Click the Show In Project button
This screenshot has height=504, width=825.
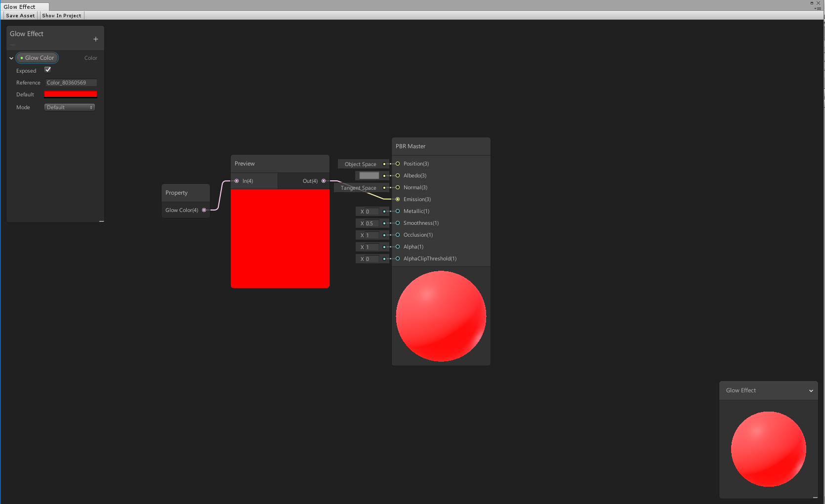pos(61,15)
